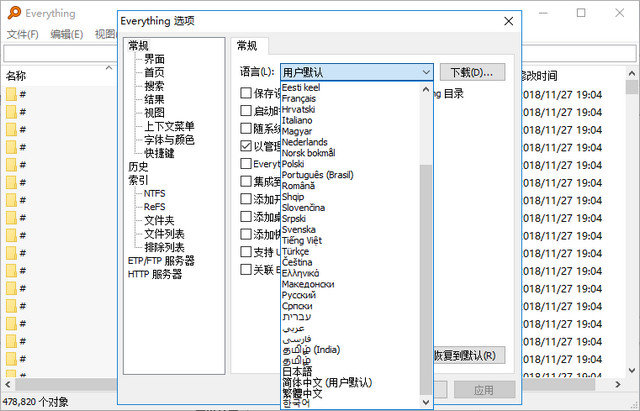Image resolution: width=640 pixels, height=411 pixels.
Task: Open 界面 settings in tree
Action: point(154,59)
